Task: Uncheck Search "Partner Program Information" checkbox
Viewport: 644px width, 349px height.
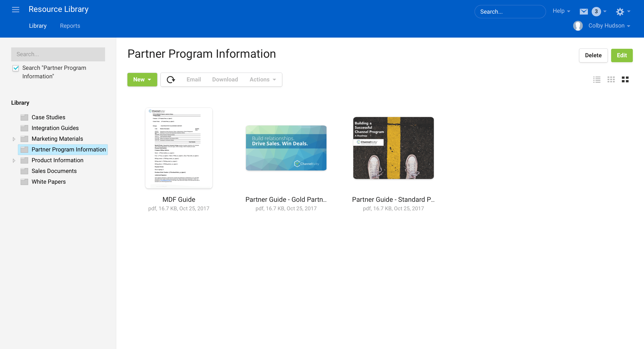Action: (x=16, y=68)
